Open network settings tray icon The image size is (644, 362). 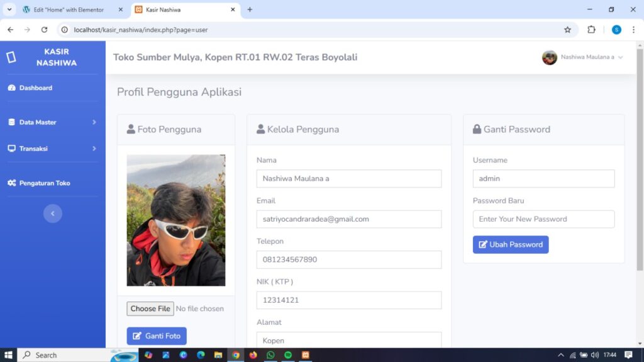coord(572,355)
